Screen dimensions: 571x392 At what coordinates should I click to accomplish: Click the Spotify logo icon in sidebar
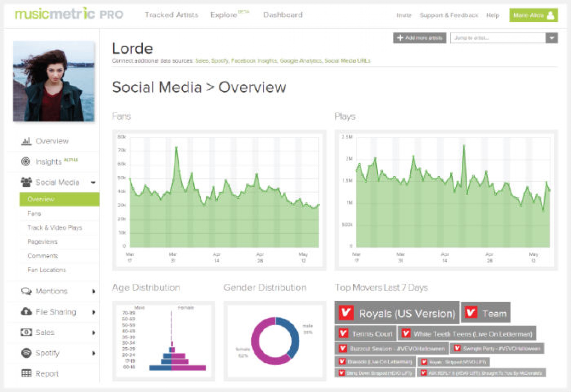point(26,353)
